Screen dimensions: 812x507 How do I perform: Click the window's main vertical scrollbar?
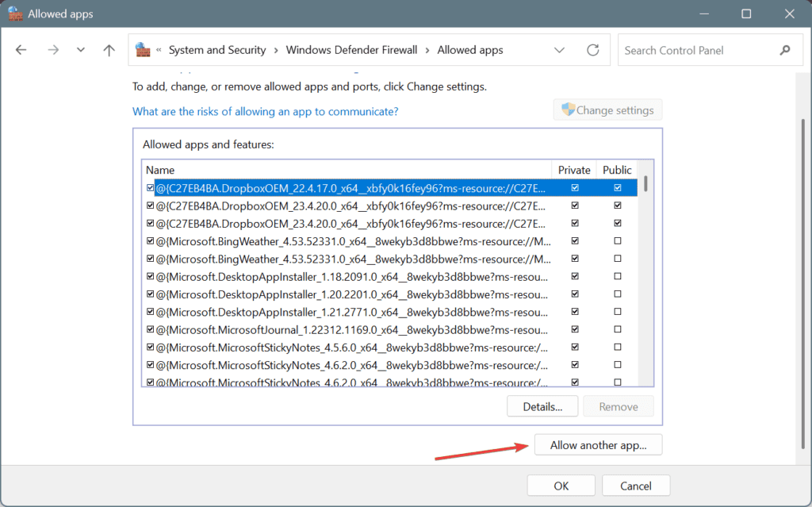[x=802, y=284]
